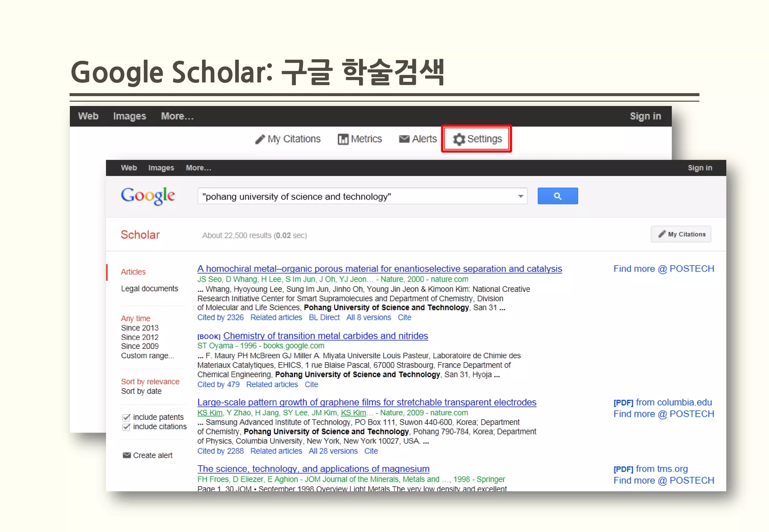Screen dimensions: 769x532
Task: Click Find more @ POSTECH beside magnesium result
Action: click(664, 480)
